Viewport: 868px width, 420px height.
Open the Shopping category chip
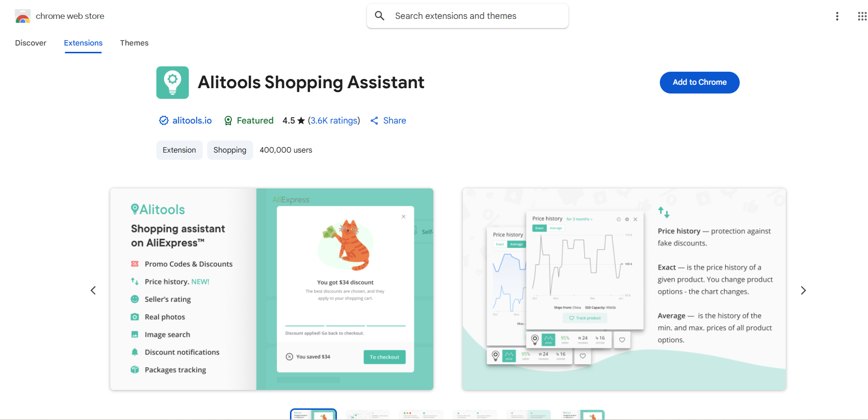pos(230,150)
